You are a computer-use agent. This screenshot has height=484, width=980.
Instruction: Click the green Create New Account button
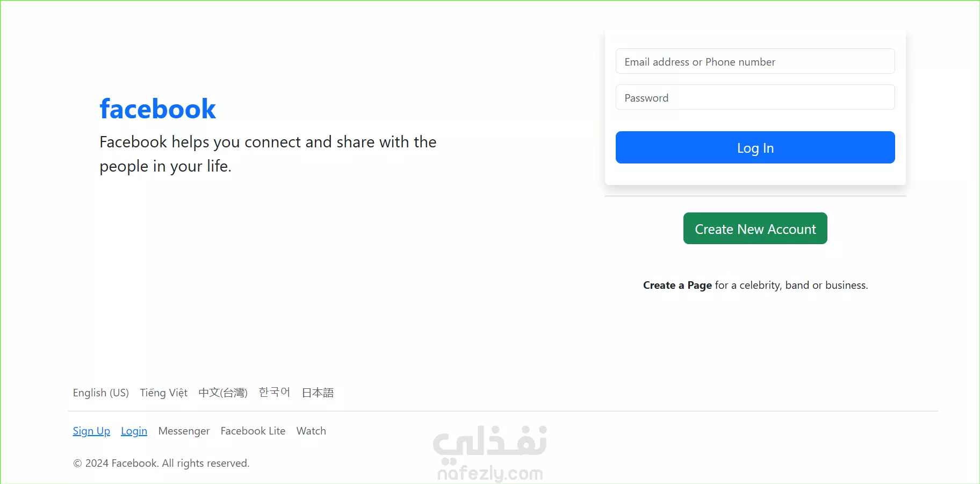755,229
